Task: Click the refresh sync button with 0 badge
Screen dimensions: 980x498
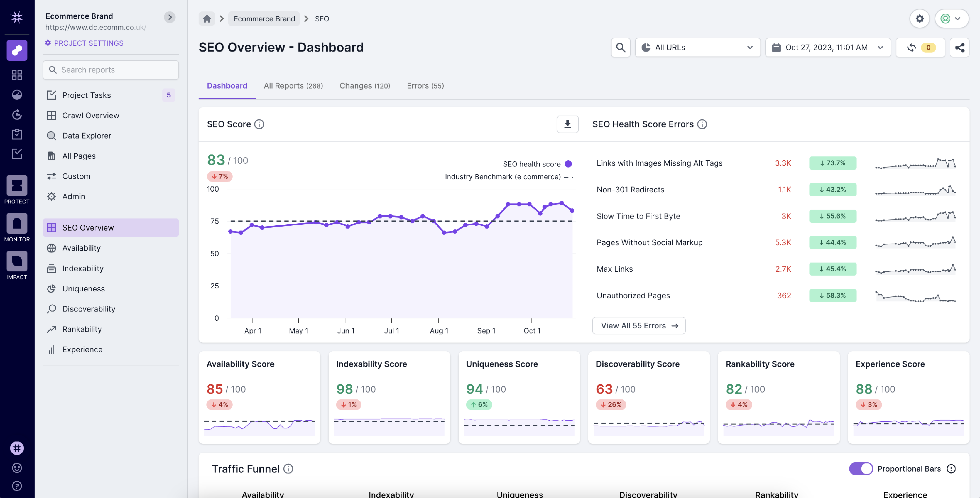Action: (920, 48)
